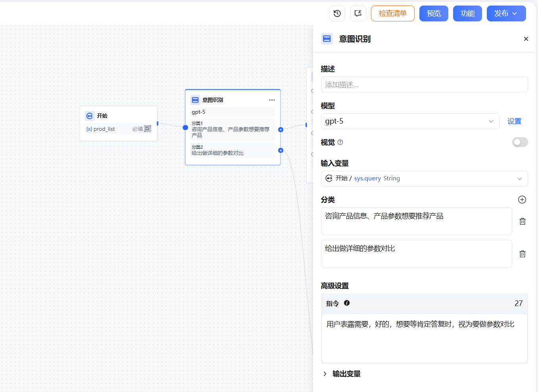Click the 意图识别 node icon on canvas
This screenshot has height=392, width=538.
point(194,100)
